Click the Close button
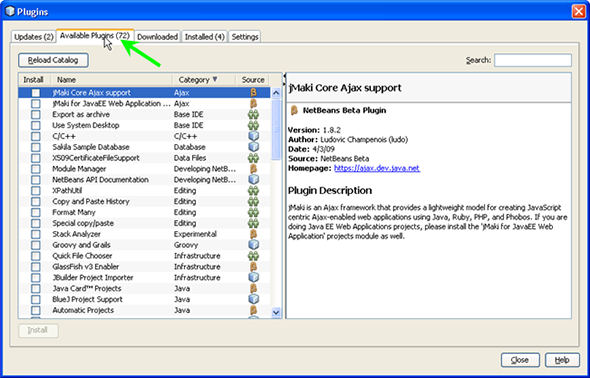Image resolution: width=590 pixels, height=378 pixels. (520, 360)
